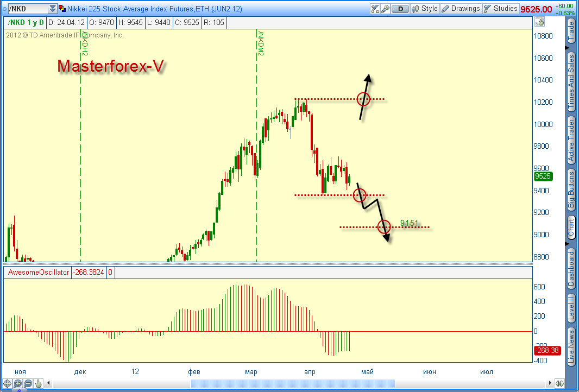Toggle the radio dot left of /NKD symbol

pyautogui.click(x=4, y=9)
